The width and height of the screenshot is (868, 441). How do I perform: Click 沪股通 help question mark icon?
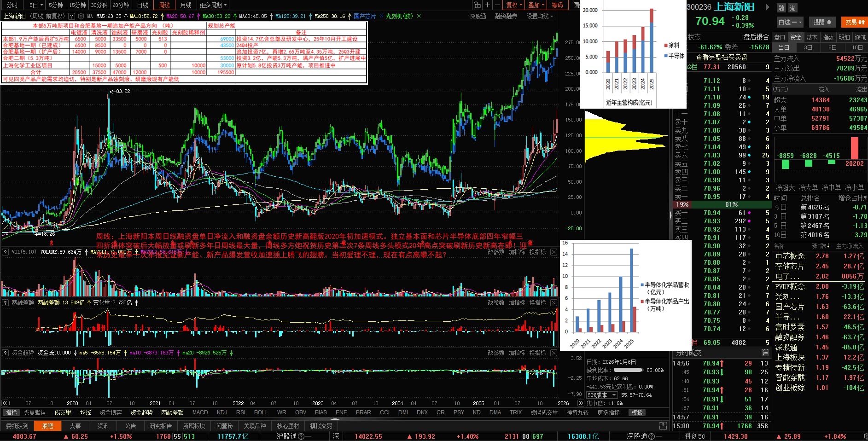point(301,436)
